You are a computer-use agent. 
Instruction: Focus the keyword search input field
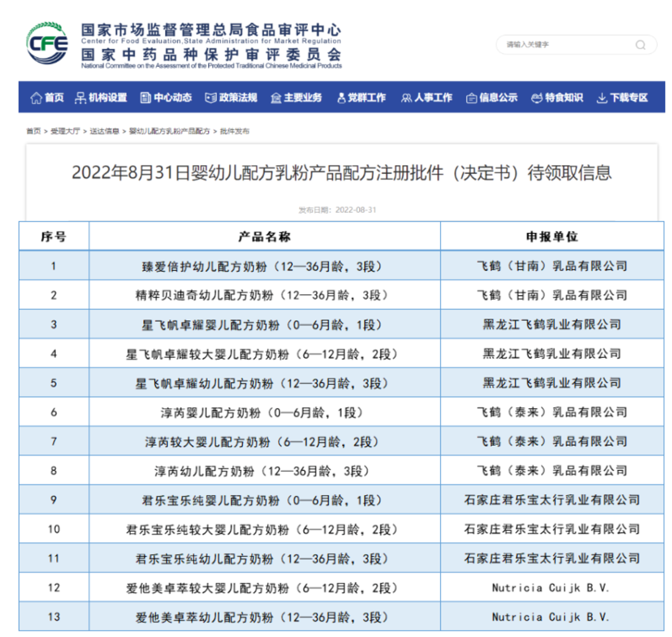pyautogui.click(x=576, y=45)
